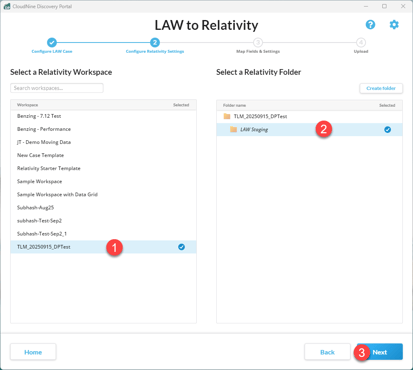Select workspace New Case Template

[x=103, y=155]
